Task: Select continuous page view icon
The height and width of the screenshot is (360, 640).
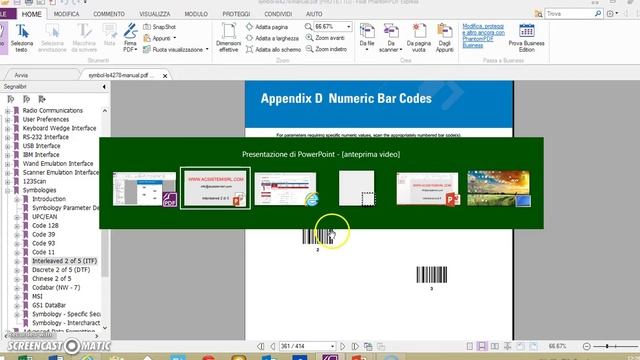Action: click(x=482, y=347)
